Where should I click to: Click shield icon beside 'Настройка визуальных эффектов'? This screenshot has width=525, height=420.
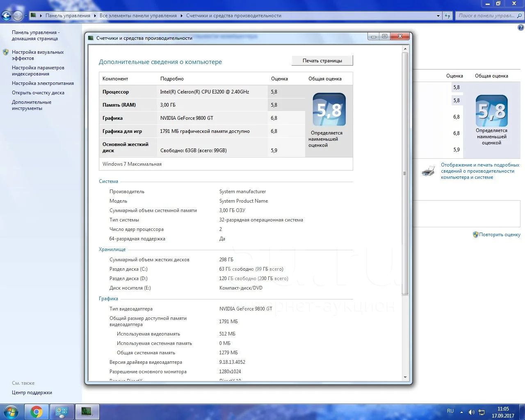(x=6, y=52)
